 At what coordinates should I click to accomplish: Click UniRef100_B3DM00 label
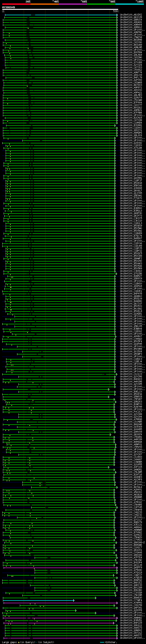click(131, 208)
